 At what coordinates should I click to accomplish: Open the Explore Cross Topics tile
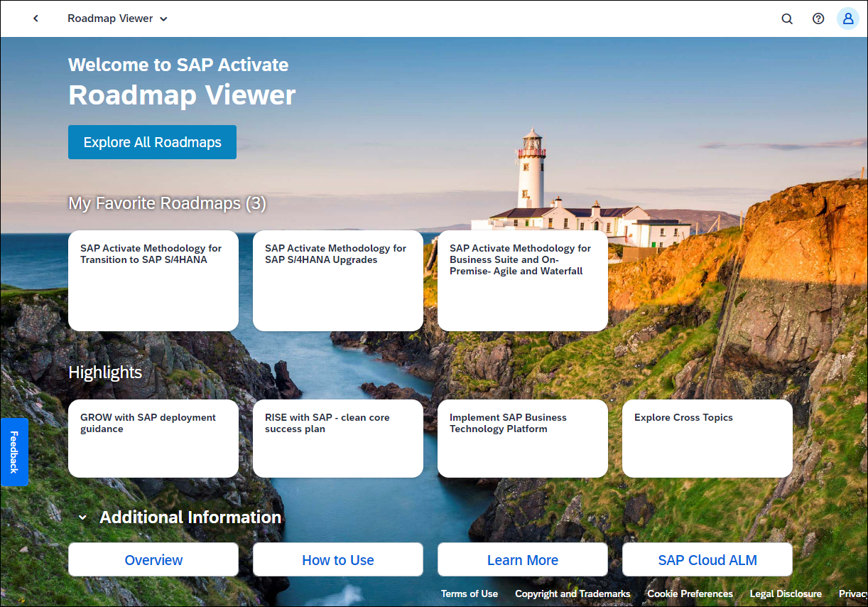[707, 439]
